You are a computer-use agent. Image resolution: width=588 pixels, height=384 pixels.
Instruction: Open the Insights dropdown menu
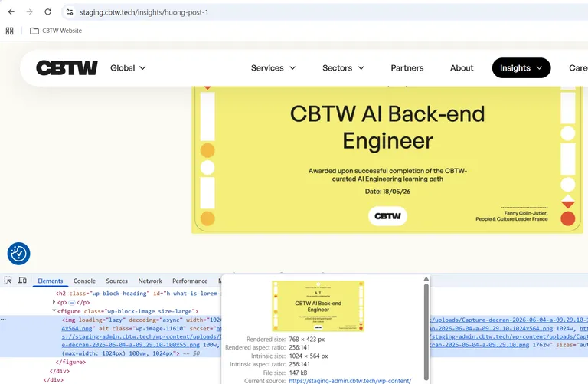coord(521,68)
